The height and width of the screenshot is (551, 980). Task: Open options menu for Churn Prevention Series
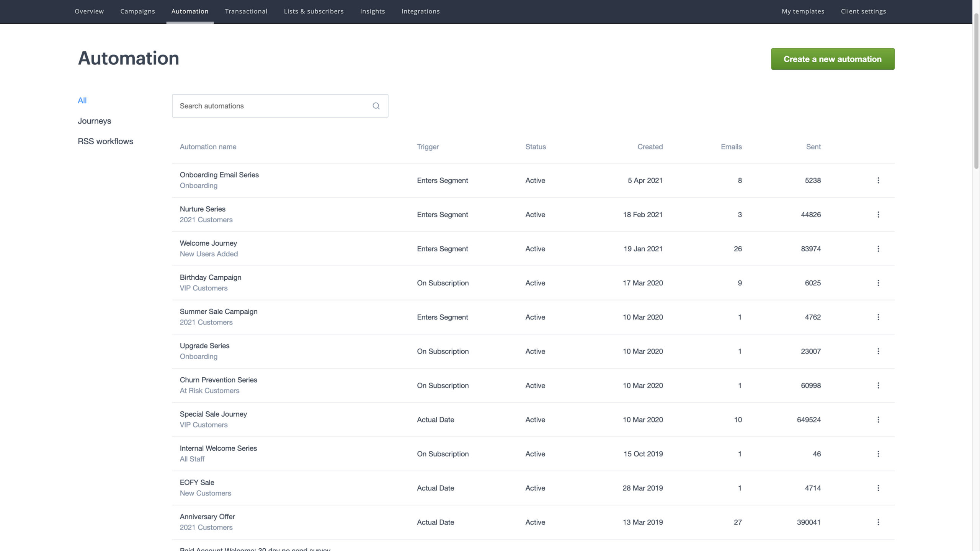pos(878,385)
